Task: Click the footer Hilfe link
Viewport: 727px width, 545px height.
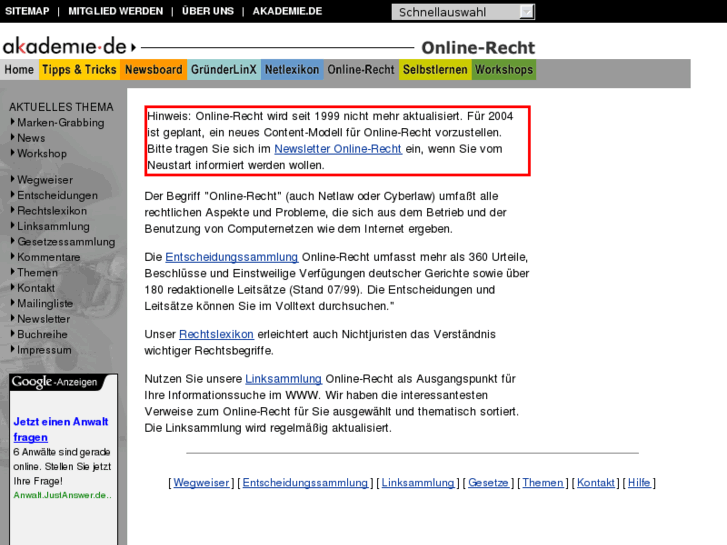Action: click(x=639, y=483)
